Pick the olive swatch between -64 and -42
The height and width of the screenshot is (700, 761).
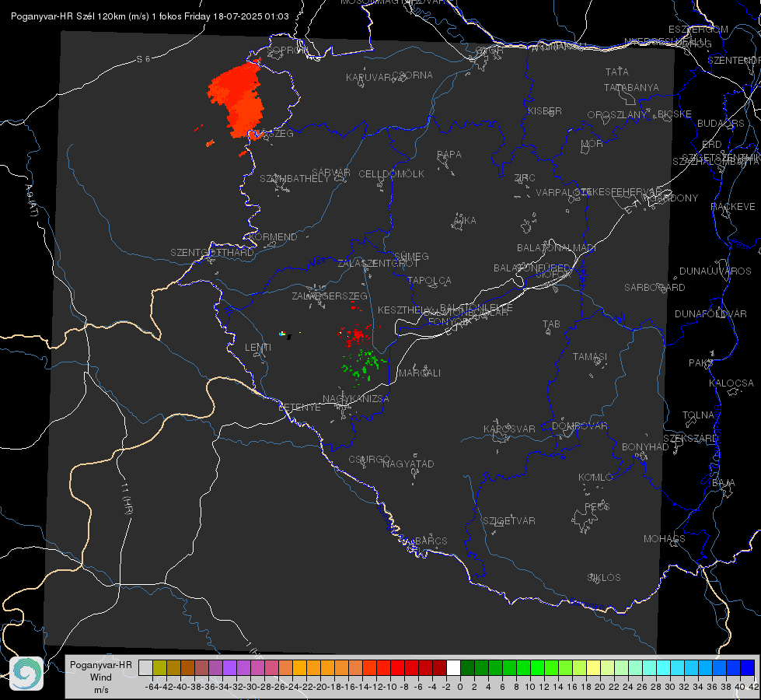(x=159, y=667)
